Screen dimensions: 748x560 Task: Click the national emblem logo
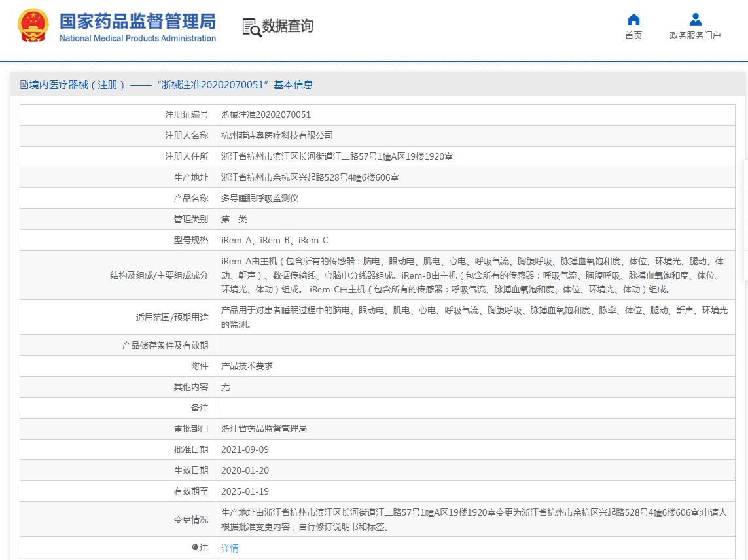coord(33,26)
